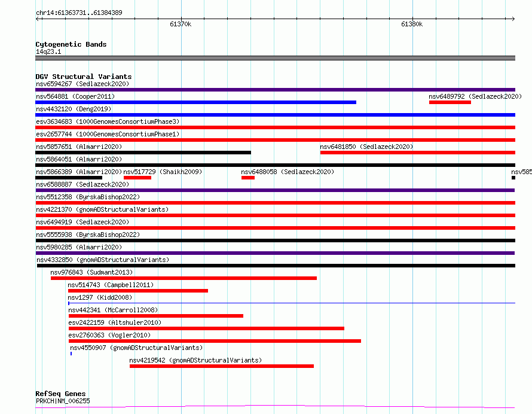Click the gray 14q23.1 cytogenetic band bar

275,58
